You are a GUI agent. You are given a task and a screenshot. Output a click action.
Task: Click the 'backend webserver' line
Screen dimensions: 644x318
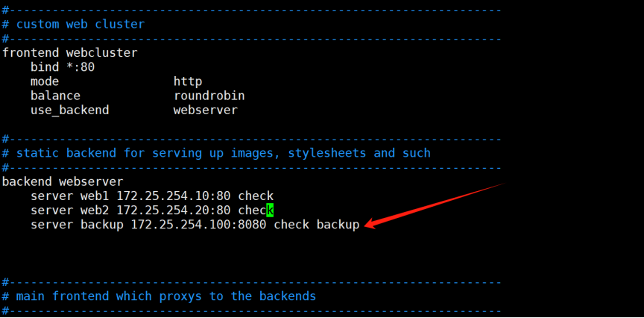(x=63, y=181)
